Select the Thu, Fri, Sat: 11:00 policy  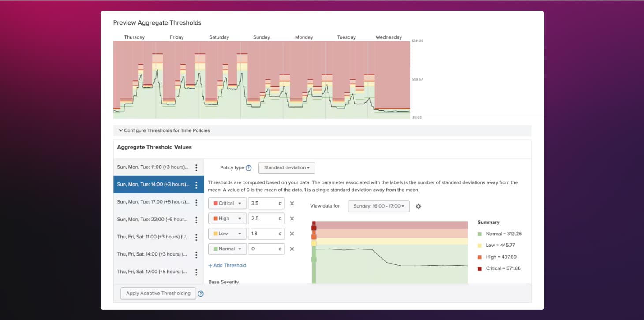[x=152, y=237]
